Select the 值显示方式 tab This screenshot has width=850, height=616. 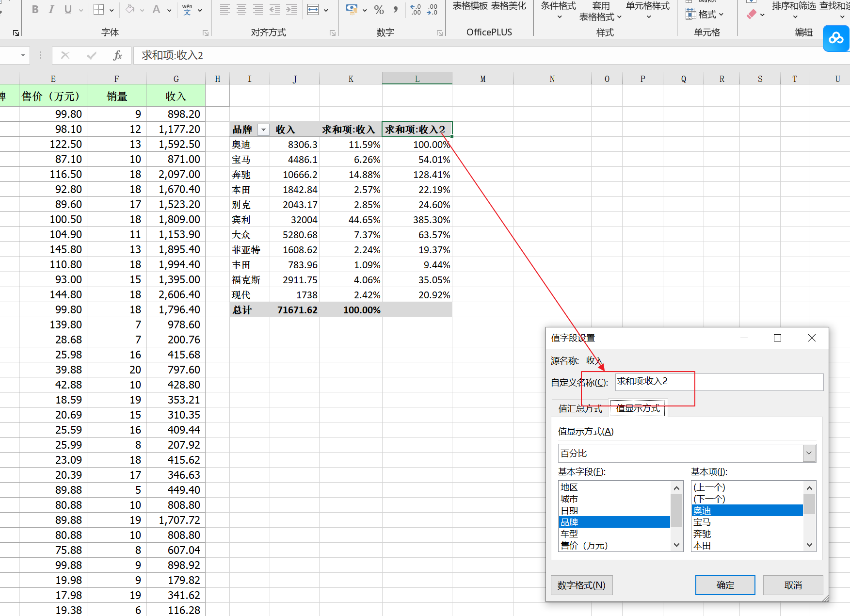coord(638,408)
